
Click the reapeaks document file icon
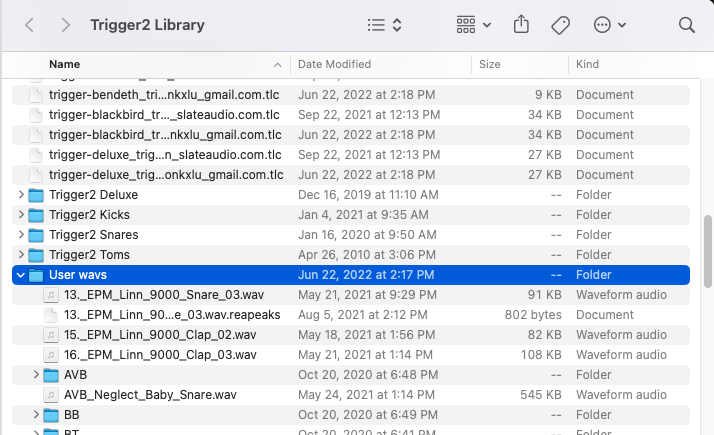pos(51,315)
